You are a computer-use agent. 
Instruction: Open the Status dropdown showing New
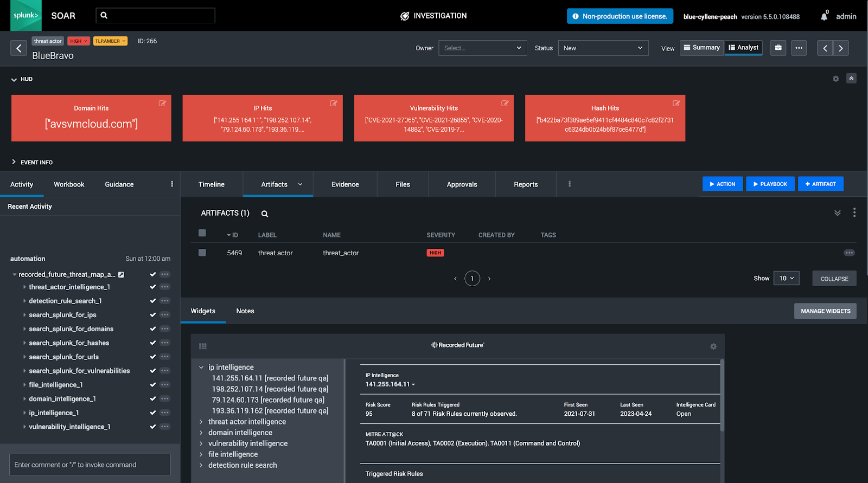(x=603, y=48)
